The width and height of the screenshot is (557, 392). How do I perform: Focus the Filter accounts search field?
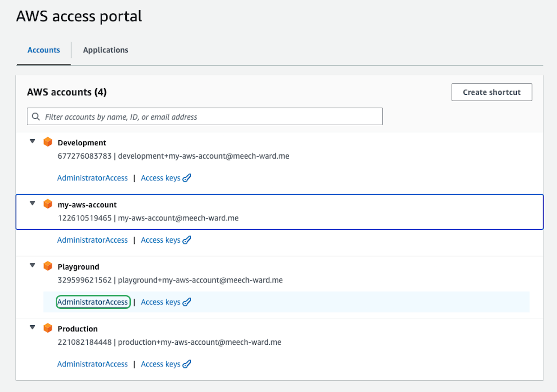coord(205,116)
